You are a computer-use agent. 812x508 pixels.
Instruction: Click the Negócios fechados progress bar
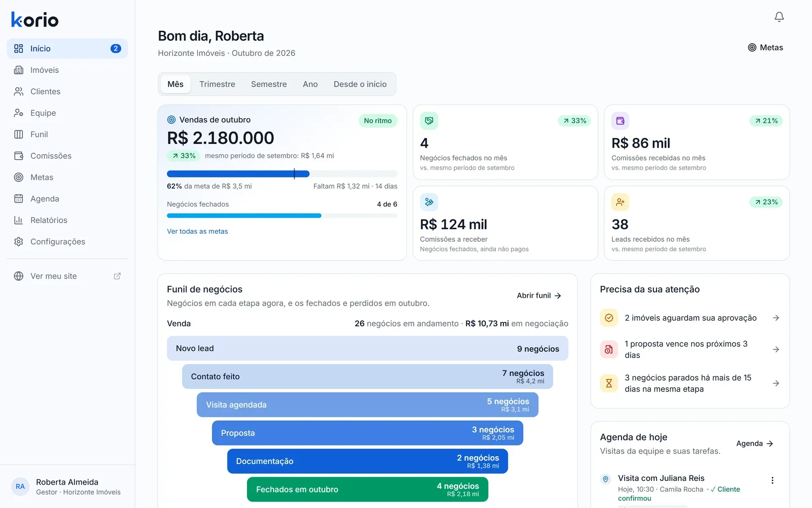[x=282, y=215]
